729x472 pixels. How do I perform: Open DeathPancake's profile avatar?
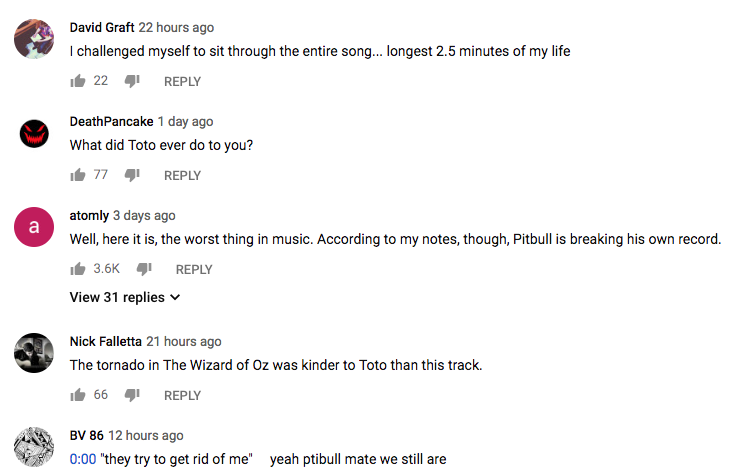coord(34,133)
